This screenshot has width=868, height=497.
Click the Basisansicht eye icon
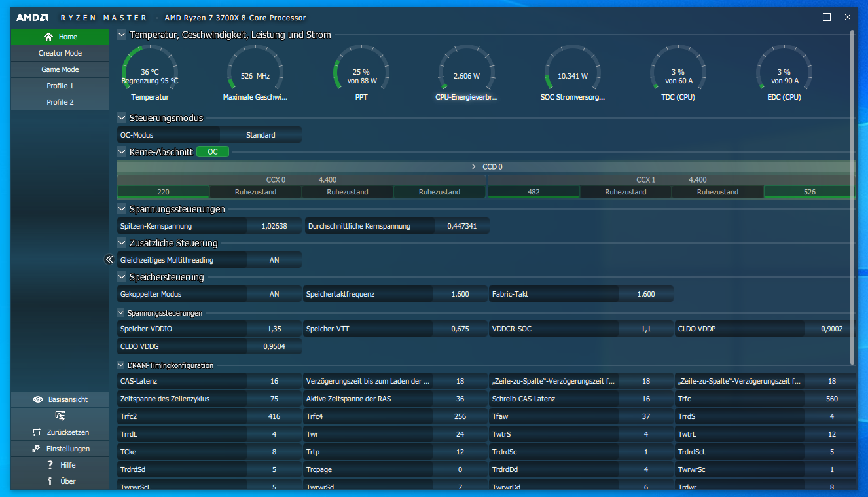(38, 399)
